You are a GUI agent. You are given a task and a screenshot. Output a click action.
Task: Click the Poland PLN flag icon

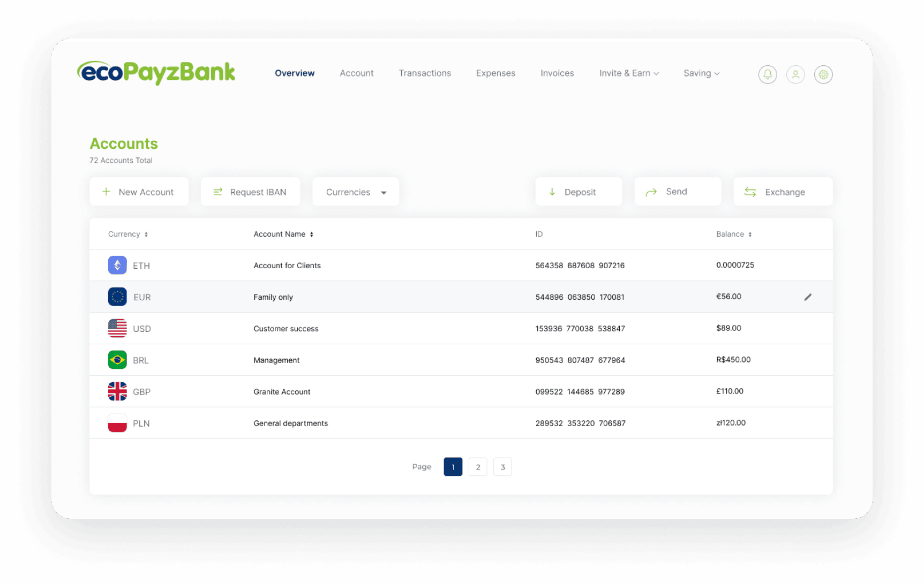pos(117,423)
